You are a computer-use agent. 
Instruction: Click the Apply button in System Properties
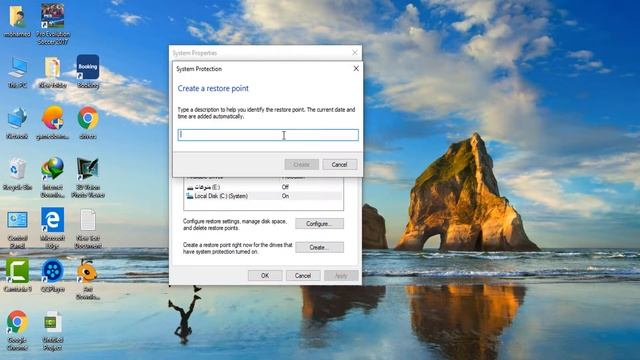point(341,276)
